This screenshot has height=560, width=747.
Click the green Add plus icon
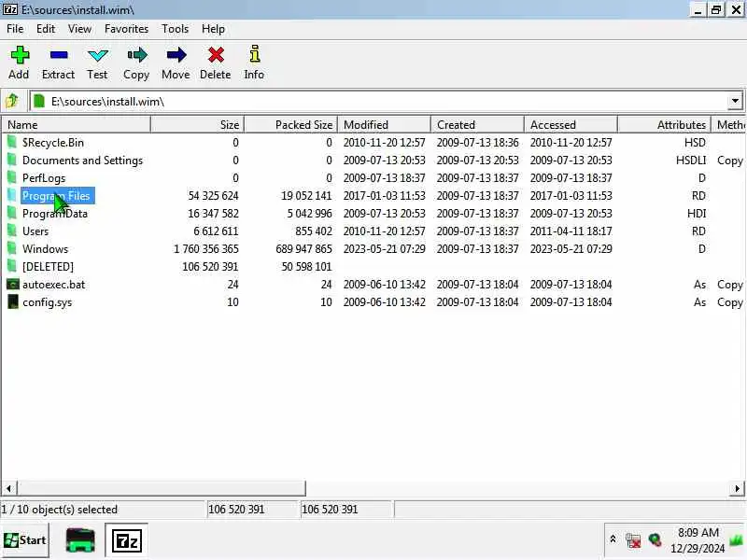click(20, 55)
